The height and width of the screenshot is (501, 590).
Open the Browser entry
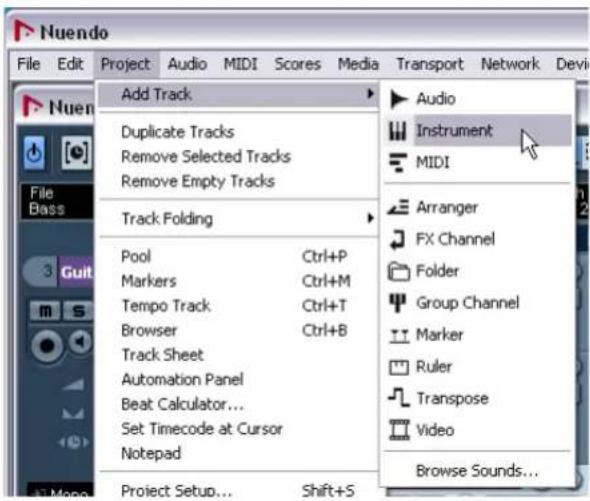pos(238,330)
